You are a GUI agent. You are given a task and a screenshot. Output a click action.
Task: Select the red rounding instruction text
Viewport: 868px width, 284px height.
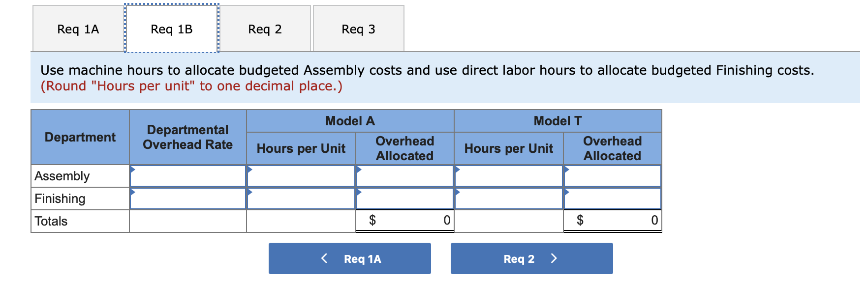(x=191, y=86)
